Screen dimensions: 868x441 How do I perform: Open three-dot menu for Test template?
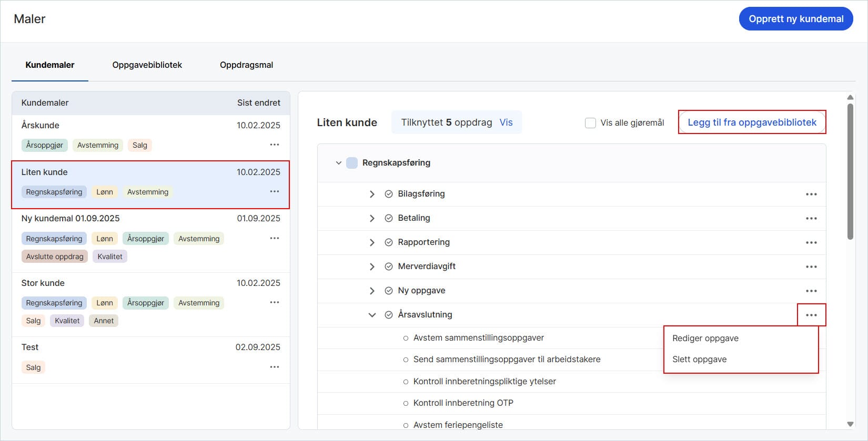(x=274, y=367)
